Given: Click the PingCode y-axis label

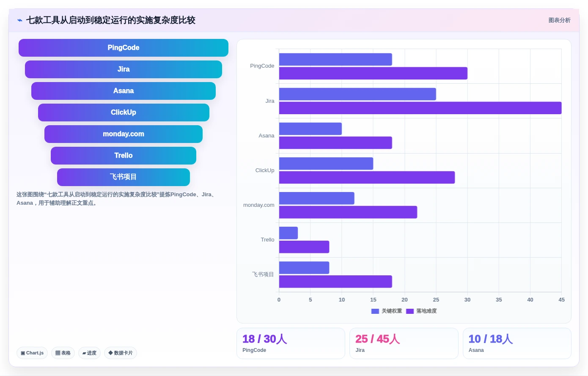Looking at the screenshot, I should coord(262,66).
